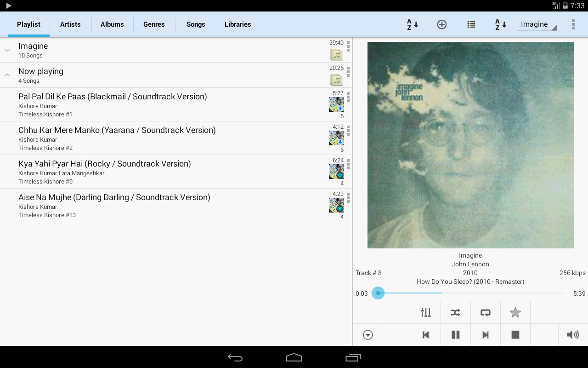
Task: Add a new playlist with plus icon
Action: coord(442,24)
